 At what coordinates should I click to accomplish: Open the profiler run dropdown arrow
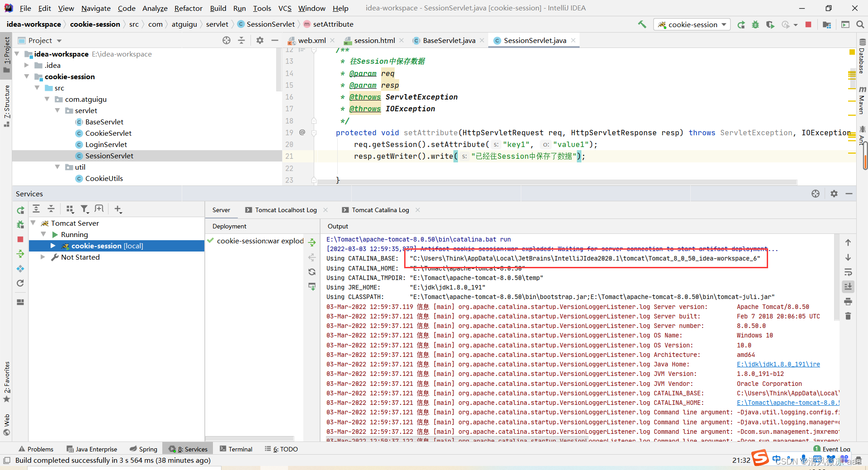[796, 25]
